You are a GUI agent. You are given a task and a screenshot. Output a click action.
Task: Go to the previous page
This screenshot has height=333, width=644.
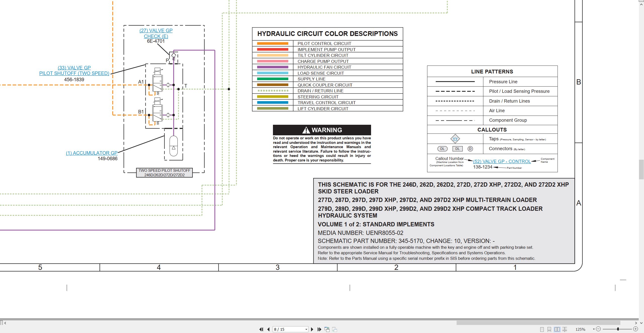coord(268,329)
